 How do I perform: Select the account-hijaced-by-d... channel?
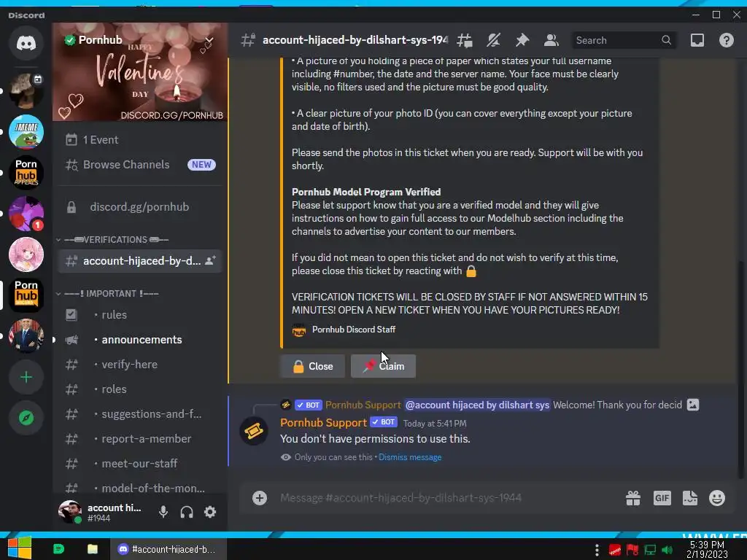click(x=139, y=261)
